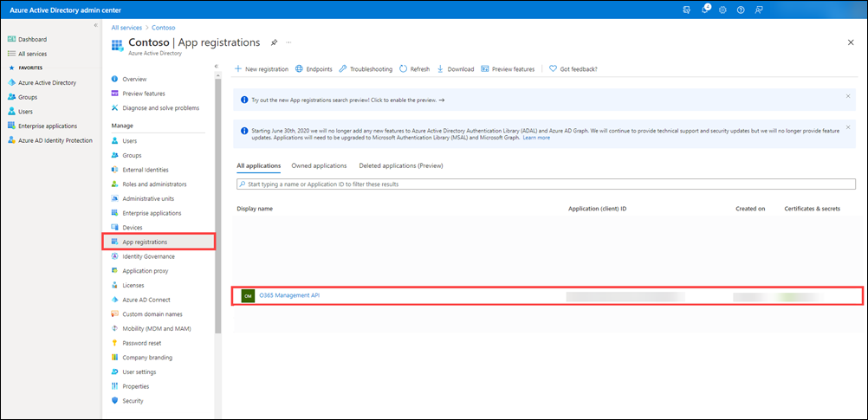Image resolution: width=868 pixels, height=420 pixels.
Task: Open Troubleshooting from the toolbar
Action: pyautogui.click(x=366, y=69)
